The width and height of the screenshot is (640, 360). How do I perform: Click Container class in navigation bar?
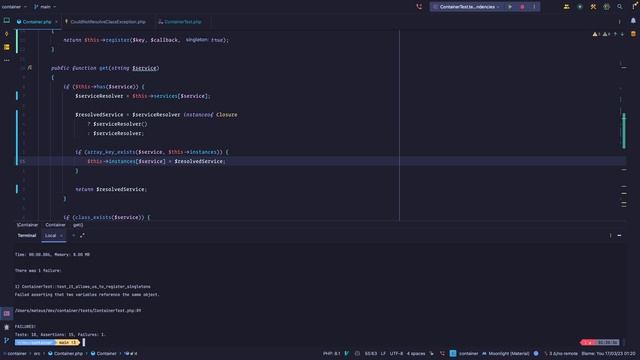point(104,353)
